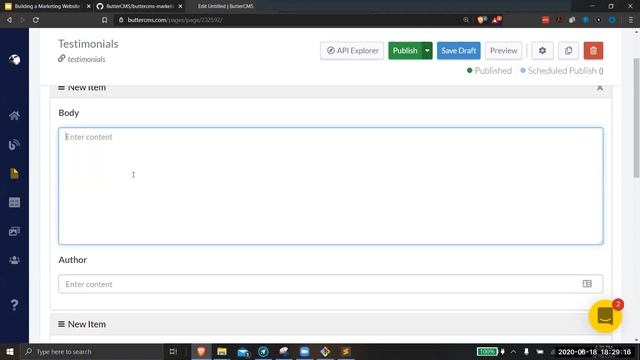Click into the Body content textarea

[x=331, y=186]
